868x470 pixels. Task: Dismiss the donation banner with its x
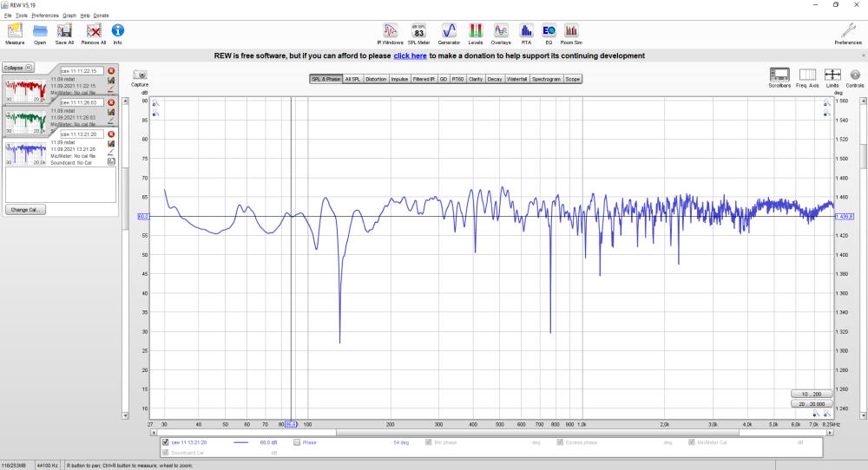pyautogui.click(x=863, y=55)
